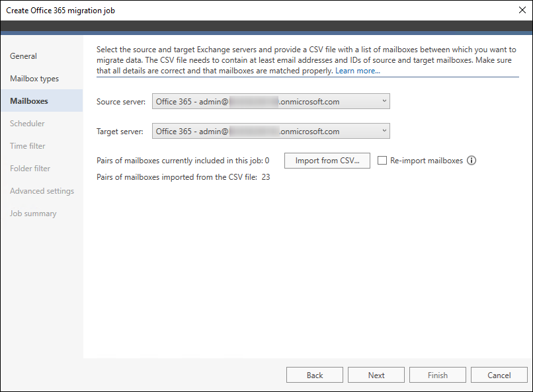Follow the Learn more link
Image resolution: width=533 pixels, height=392 pixels.
[x=358, y=71]
